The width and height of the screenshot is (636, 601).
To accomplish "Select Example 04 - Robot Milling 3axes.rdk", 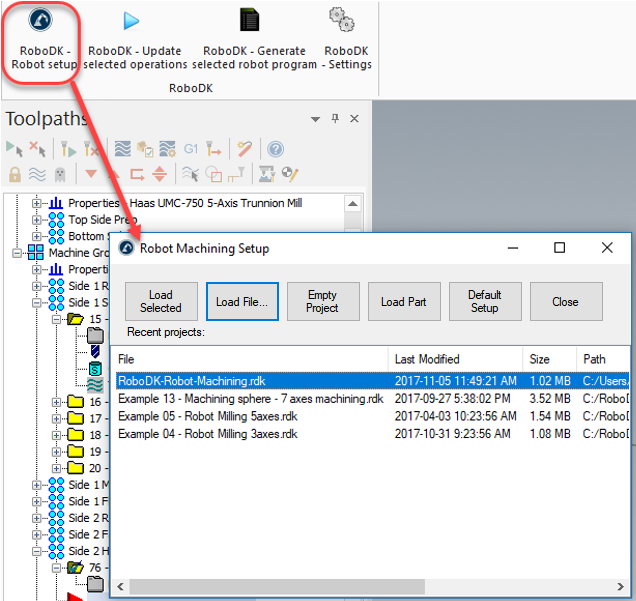I will [372, 434].
